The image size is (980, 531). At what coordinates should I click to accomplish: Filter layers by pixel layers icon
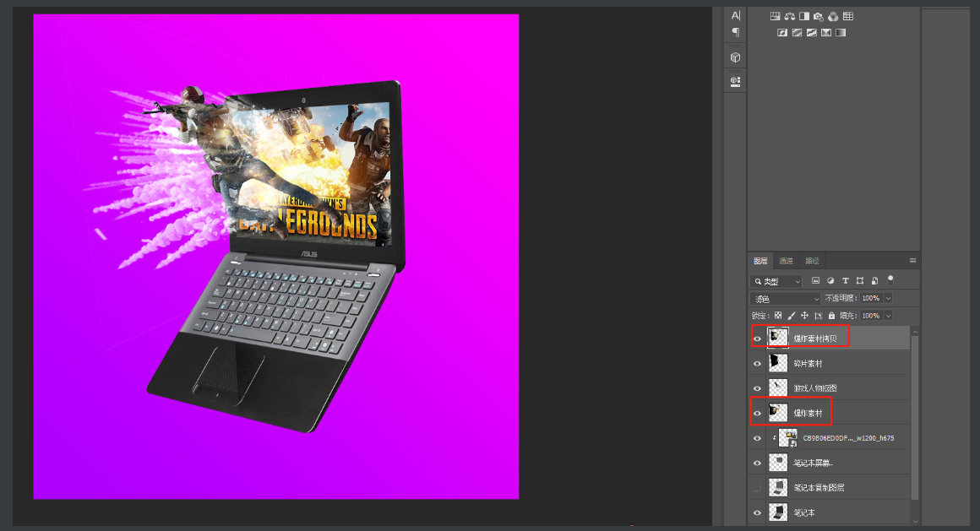(815, 281)
